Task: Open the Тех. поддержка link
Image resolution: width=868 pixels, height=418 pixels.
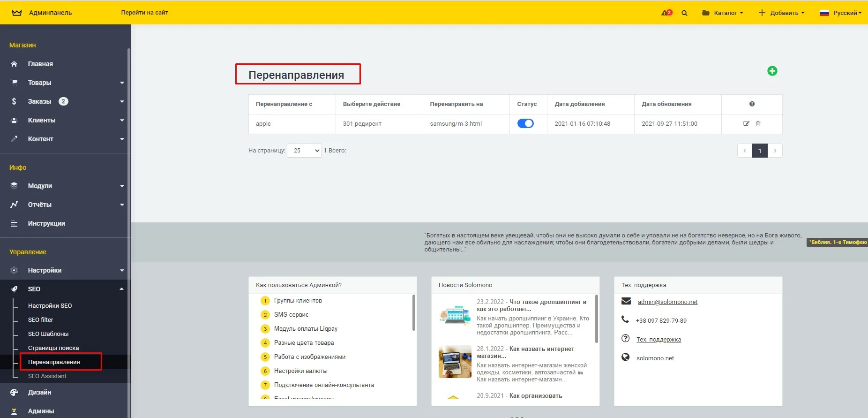Action: pos(658,339)
